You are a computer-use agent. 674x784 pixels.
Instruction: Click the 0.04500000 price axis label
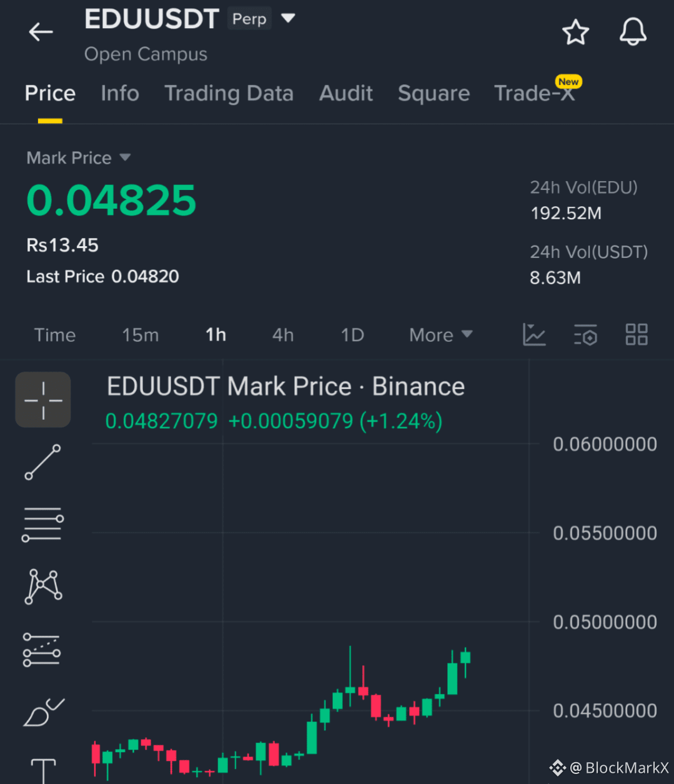point(605,711)
